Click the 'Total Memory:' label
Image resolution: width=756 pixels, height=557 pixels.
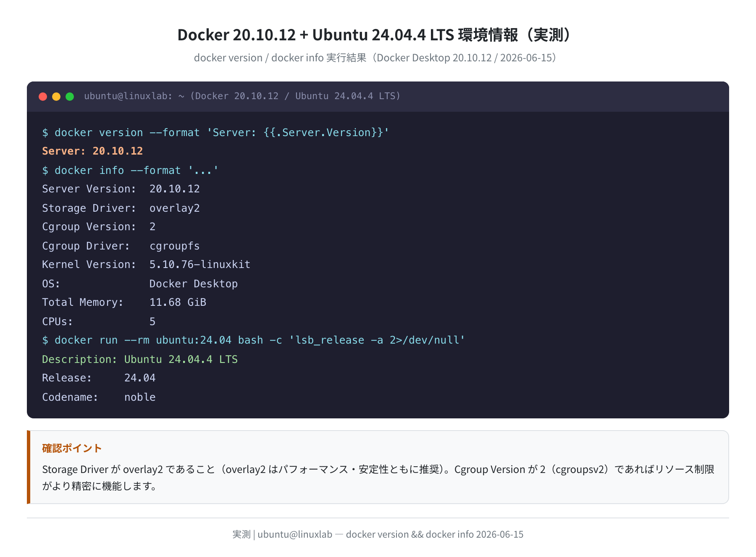(83, 302)
